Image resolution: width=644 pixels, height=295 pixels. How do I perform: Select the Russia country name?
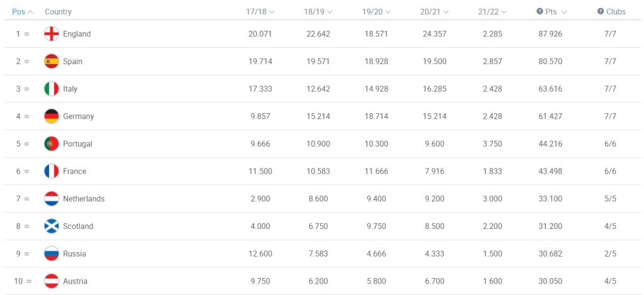click(74, 254)
